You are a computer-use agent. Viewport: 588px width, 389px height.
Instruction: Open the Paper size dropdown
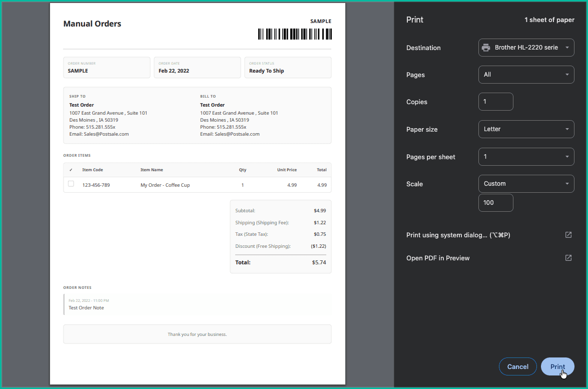pyautogui.click(x=526, y=129)
